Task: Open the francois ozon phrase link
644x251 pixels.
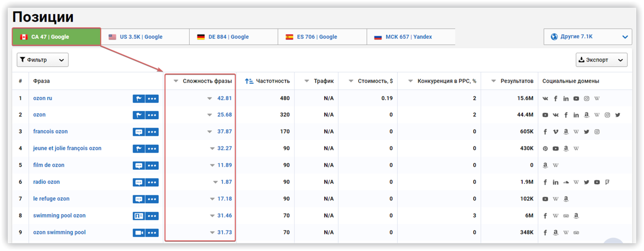Action: 50,131
